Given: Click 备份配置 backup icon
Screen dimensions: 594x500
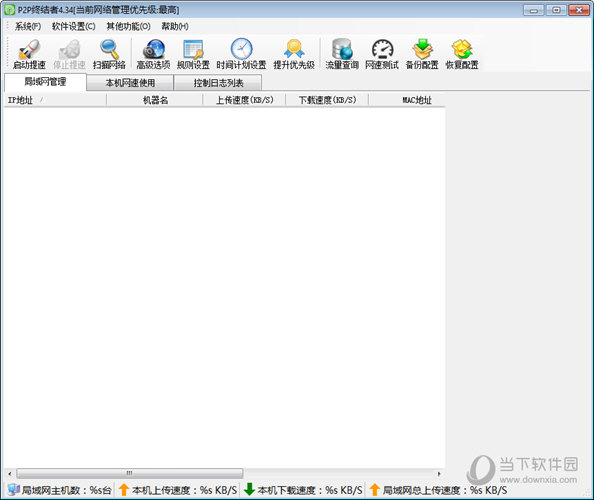Looking at the screenshot, I should 422,49.
